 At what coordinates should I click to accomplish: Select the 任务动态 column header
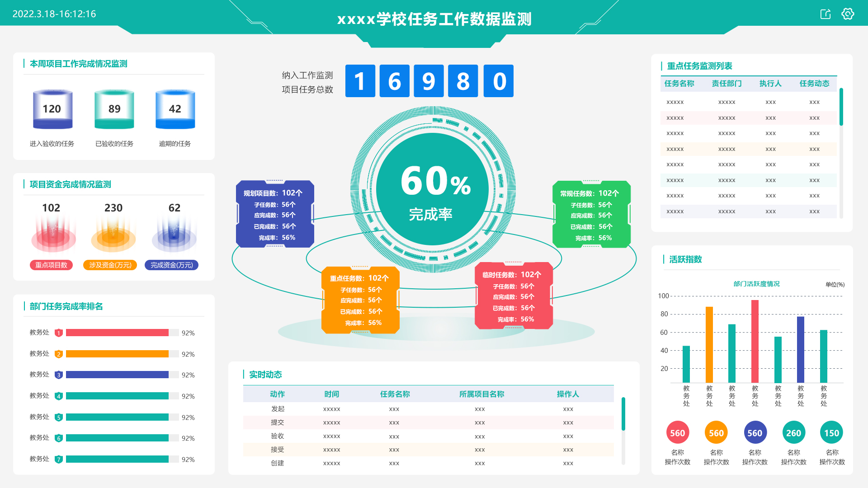coord(814,84)
